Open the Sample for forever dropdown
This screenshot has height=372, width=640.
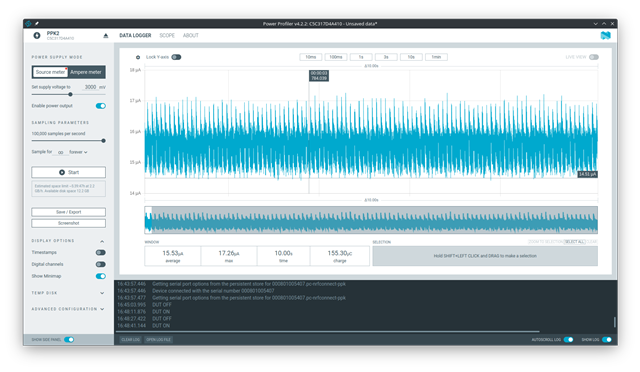click(78, 152)
